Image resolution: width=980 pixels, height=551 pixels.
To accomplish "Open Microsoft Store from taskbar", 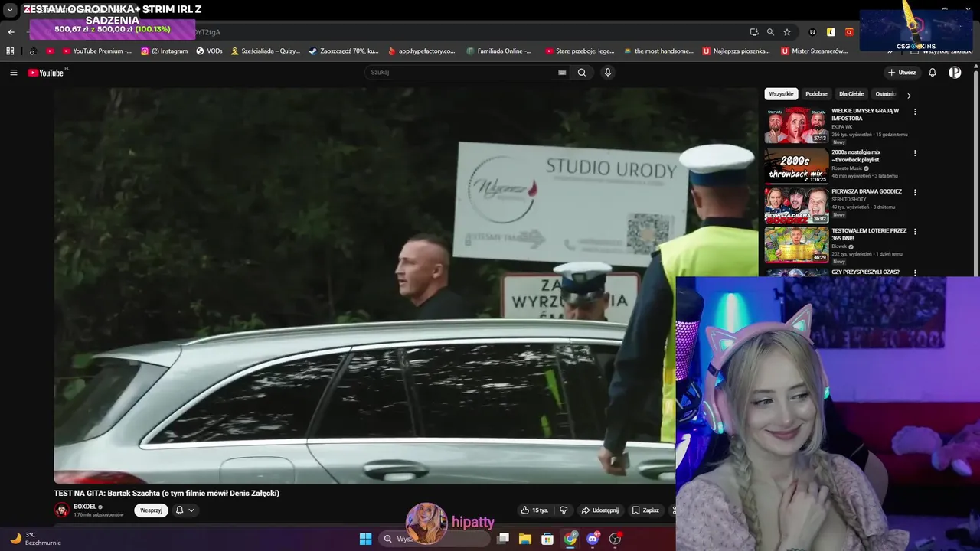I will (x=547, y=539).
